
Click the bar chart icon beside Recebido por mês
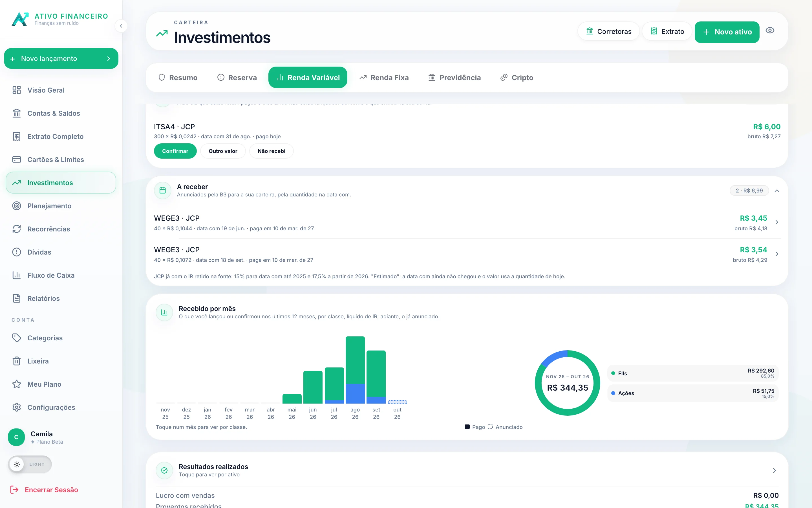164,312
